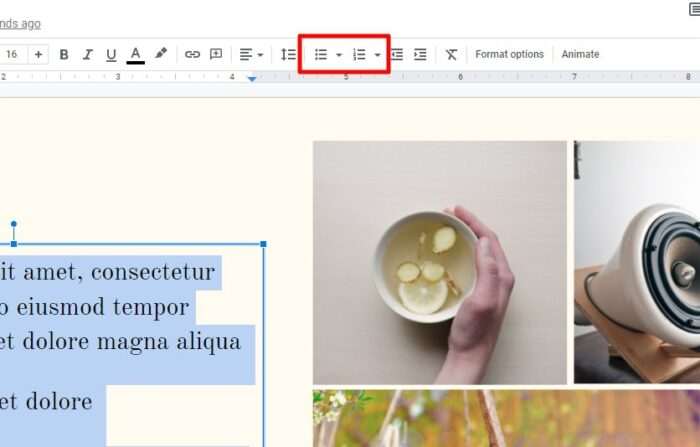Expand the numbered list style dropdown arrow
700x447 pixels.
(x=377, y=55)
